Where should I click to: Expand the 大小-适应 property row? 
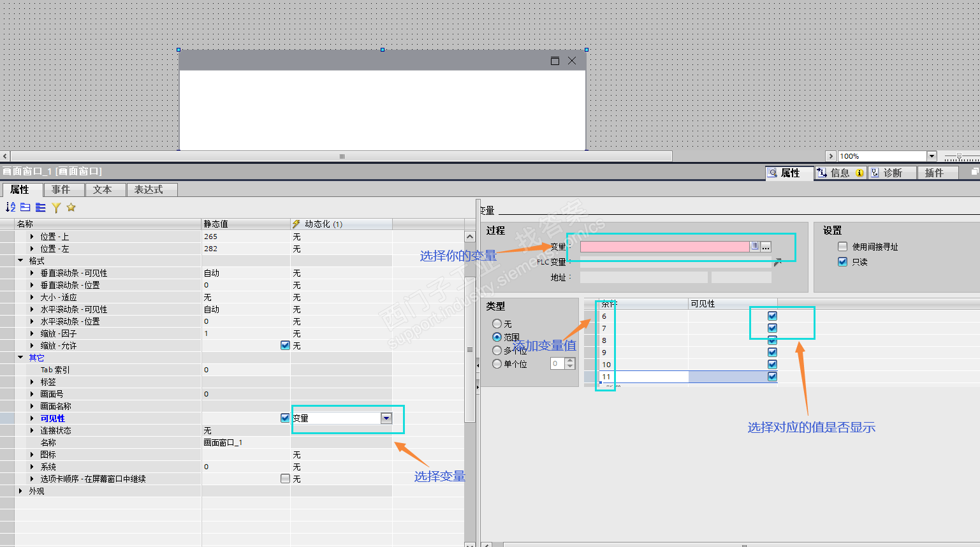(32, 297)
